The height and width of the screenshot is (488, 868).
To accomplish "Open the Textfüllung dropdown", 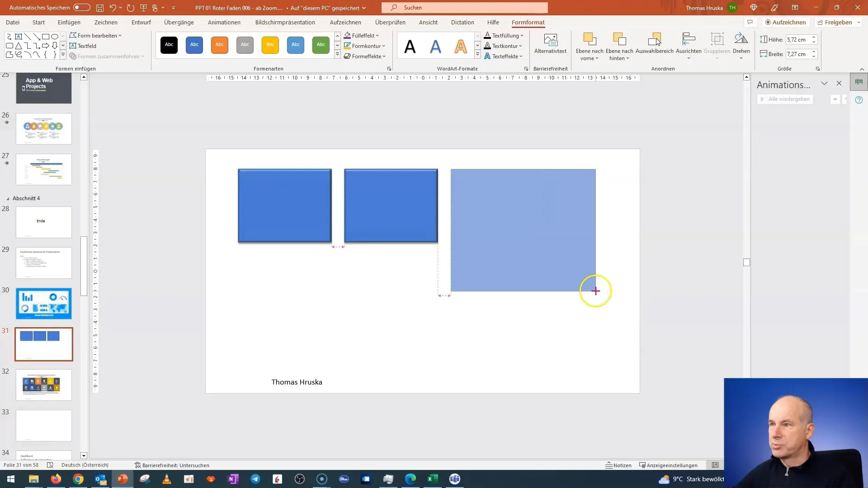I will [504, 35].
